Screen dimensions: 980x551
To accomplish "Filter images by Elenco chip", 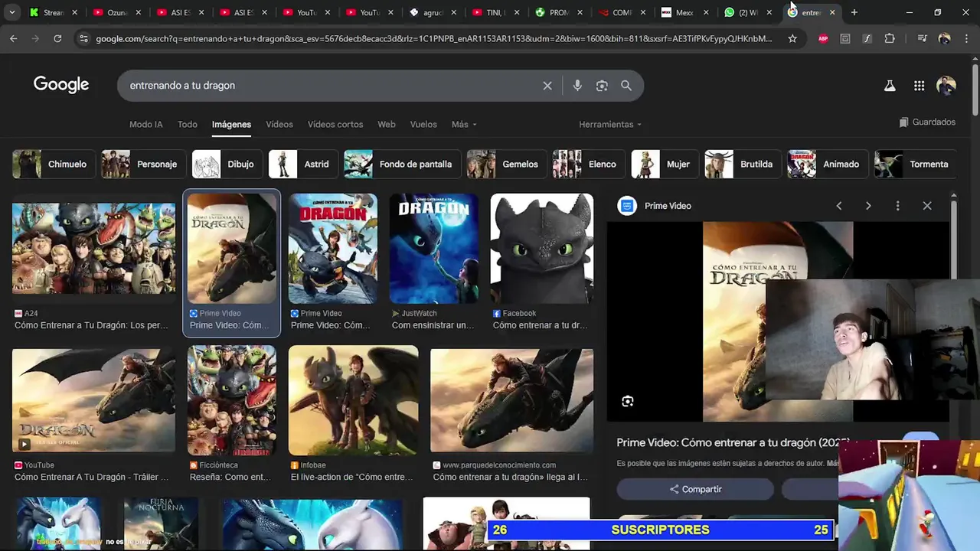I will point(590,164).
